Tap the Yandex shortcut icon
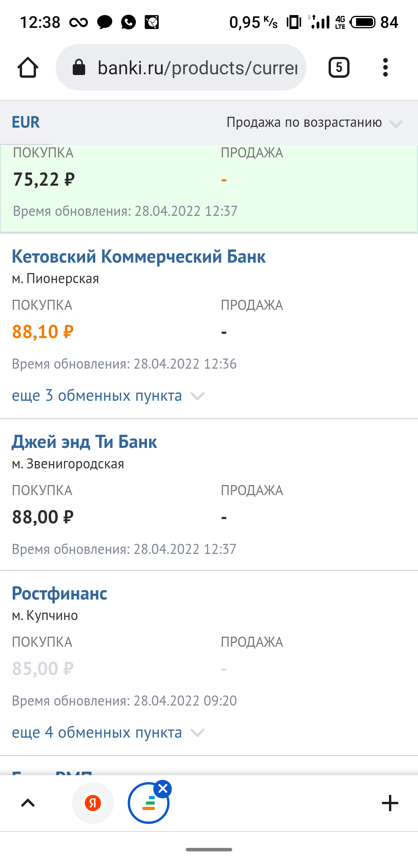The width and height of the screenshot is (418, 868). (93, 803)
